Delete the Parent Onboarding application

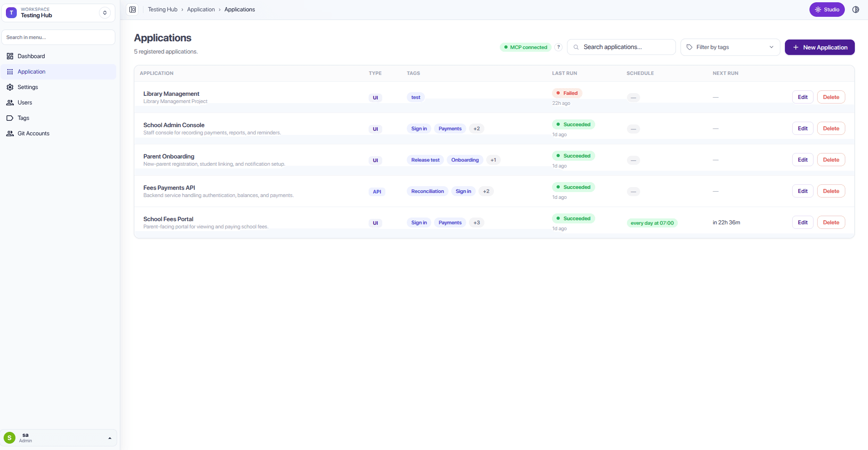(831, 160)
